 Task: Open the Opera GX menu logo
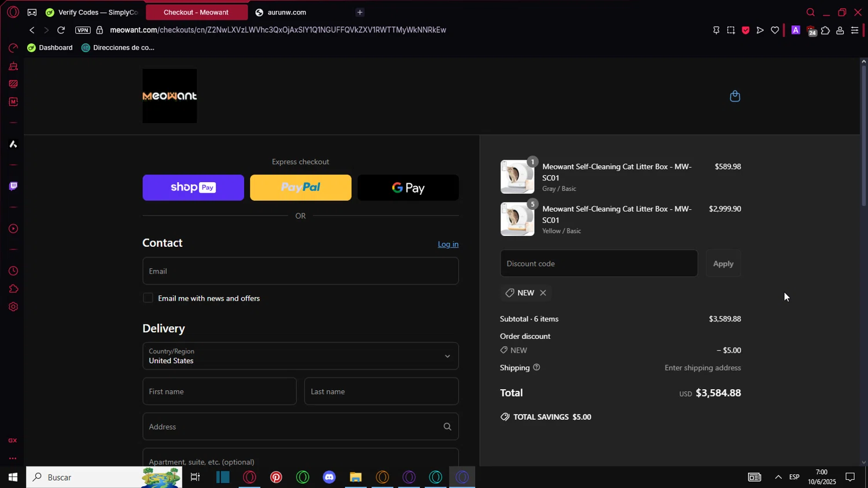pos(13,12)
